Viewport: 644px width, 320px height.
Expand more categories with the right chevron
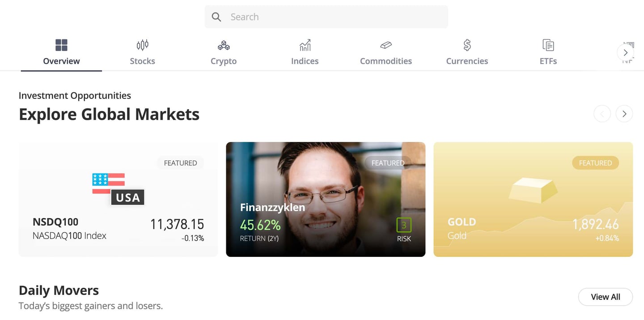point(626,52)
